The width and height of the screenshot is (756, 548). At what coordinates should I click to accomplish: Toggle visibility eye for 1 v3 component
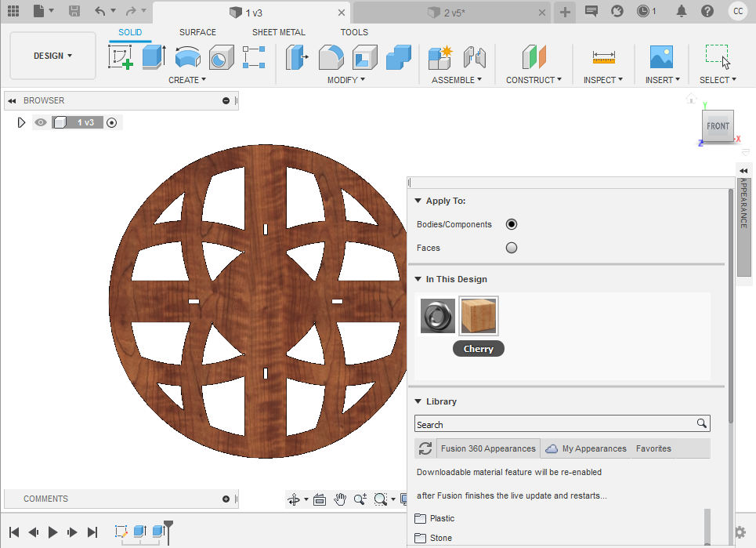pos(40,122)
